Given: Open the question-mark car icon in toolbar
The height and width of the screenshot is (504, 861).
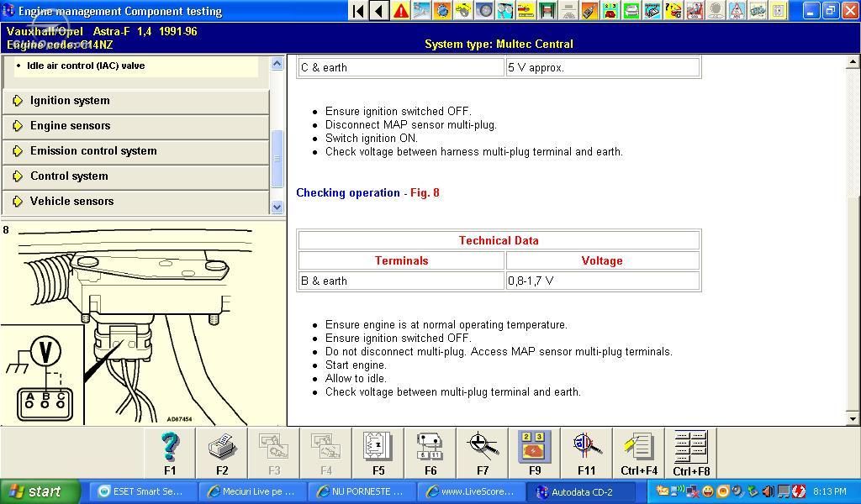Looking at the screenshot, I should coord(673,10).
